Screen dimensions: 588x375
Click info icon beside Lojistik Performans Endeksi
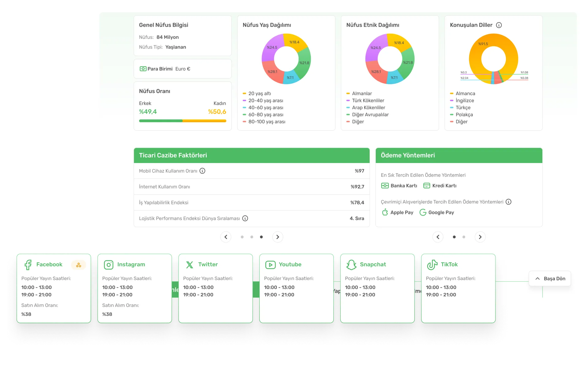[x=245, y=218]
